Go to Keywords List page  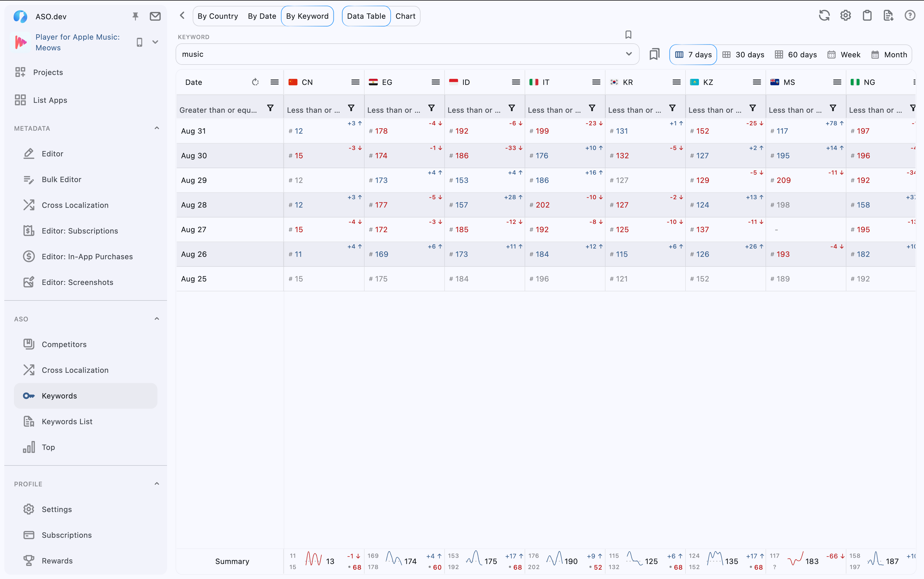(67, 421)
